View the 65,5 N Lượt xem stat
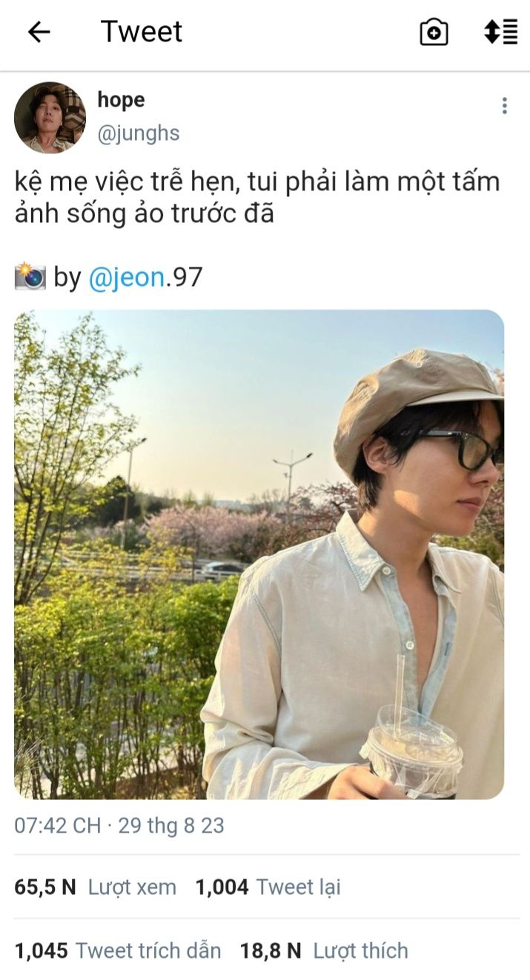The width and height of the screenshot is (530, 980). pos(95,887)
